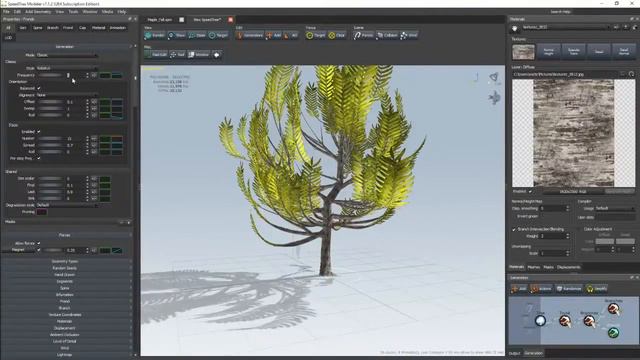
Task: Expand the Random Seeds section
Action: (x=64, y=268)
